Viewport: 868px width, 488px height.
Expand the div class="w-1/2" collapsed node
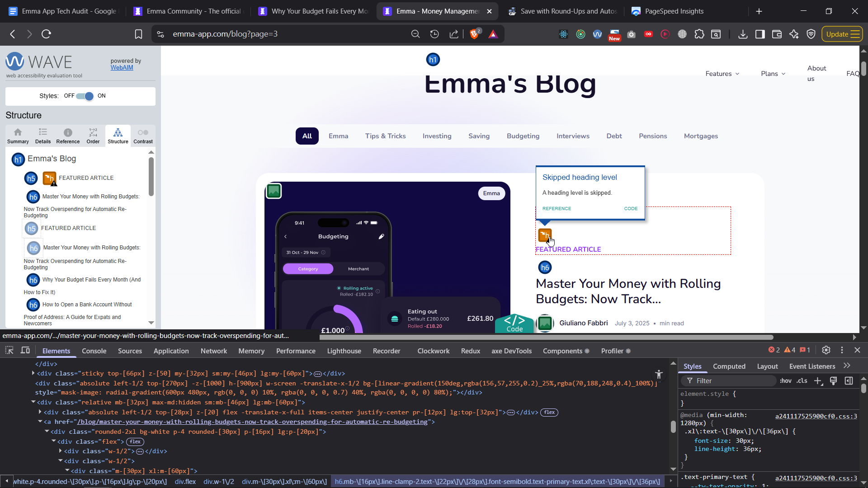pos(61,451)
